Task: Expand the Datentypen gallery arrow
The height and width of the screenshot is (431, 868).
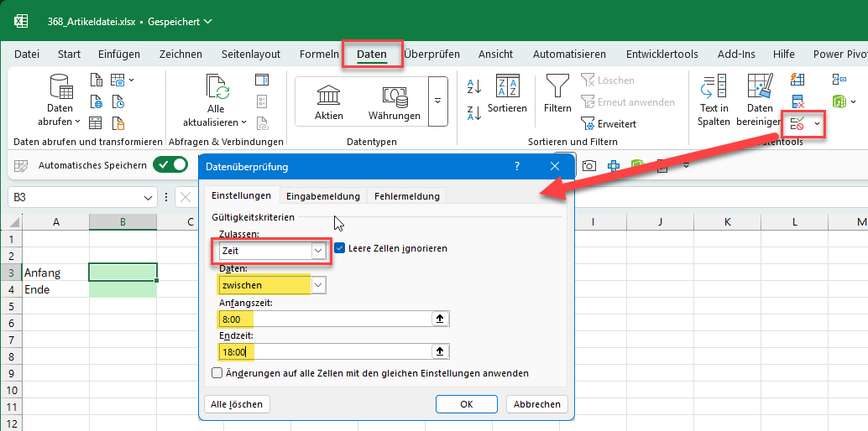Action: point(437,101)
